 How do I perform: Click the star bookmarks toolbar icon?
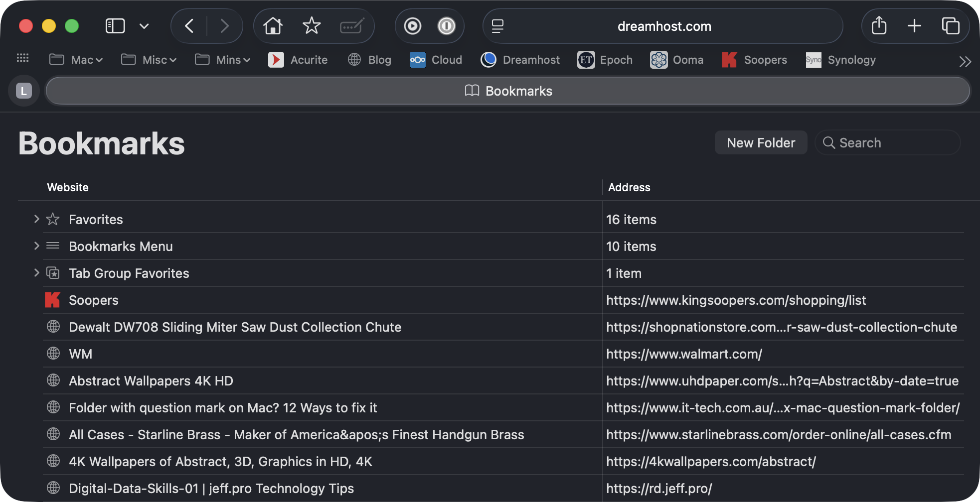tap(312, 26)
